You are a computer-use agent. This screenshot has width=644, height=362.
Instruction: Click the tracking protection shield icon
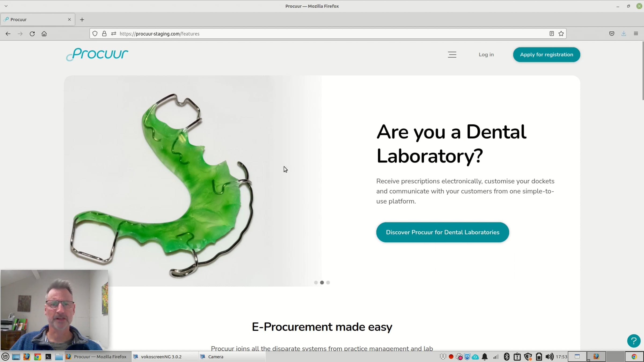point(95,34)
